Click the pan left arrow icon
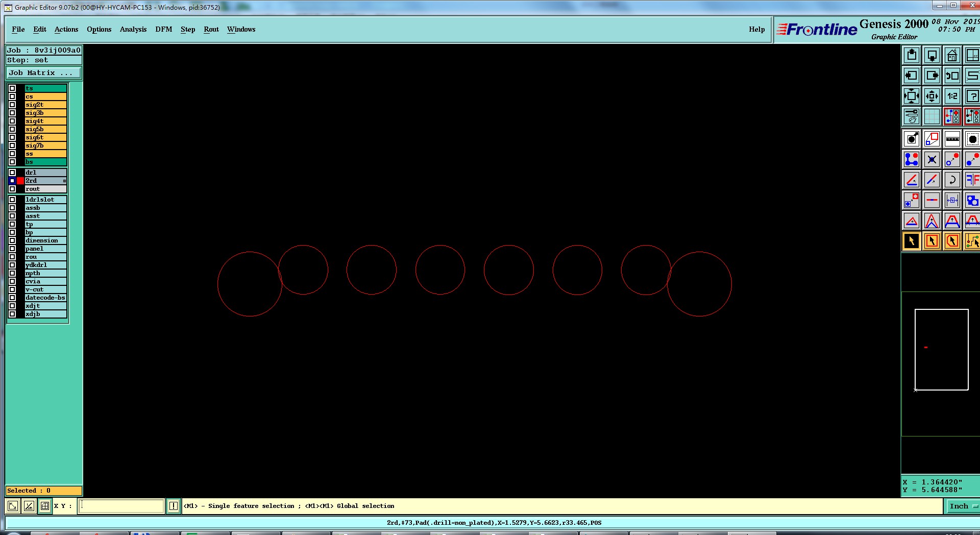This screenshot has height=535, width=980. pyautogui.click(x=912, y=76)
